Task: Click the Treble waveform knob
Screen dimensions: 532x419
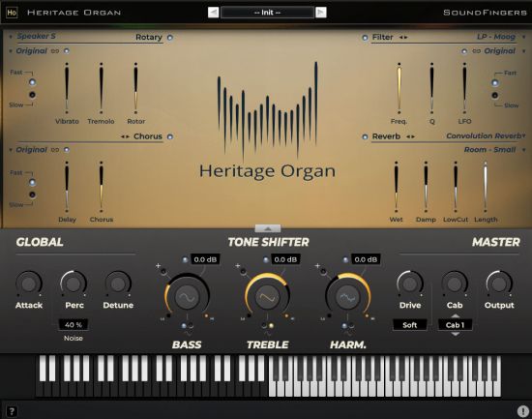Action: (267, 297)
